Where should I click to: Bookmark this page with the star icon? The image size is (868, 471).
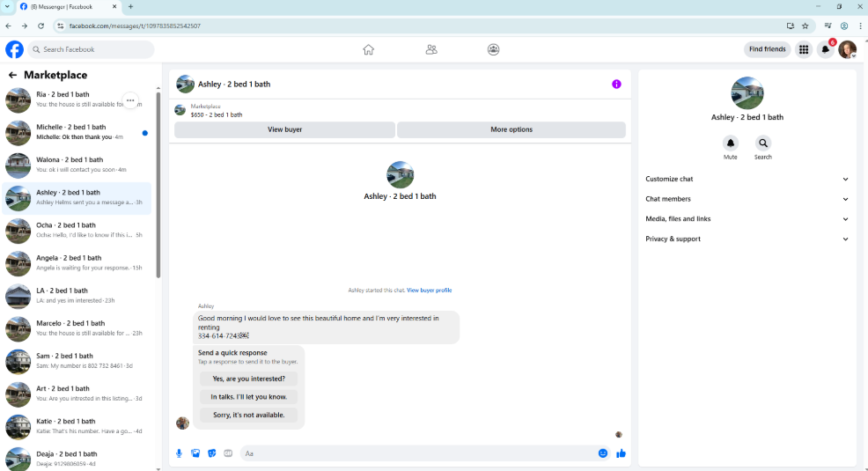[x=805, y=26]
